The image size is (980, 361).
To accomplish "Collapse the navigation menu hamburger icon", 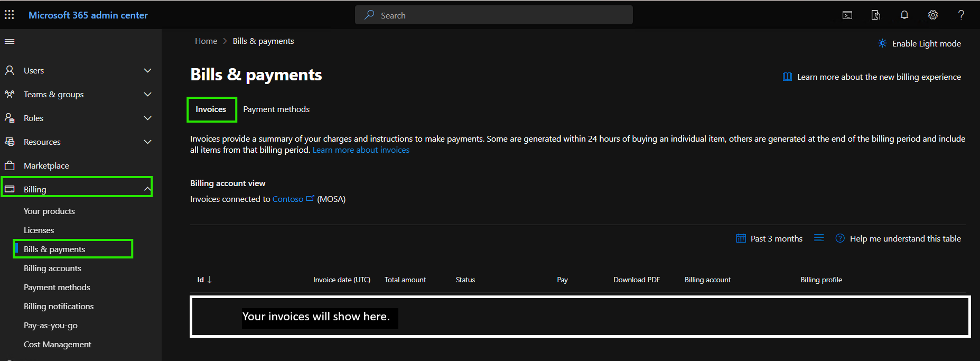I will coord(10,41).
